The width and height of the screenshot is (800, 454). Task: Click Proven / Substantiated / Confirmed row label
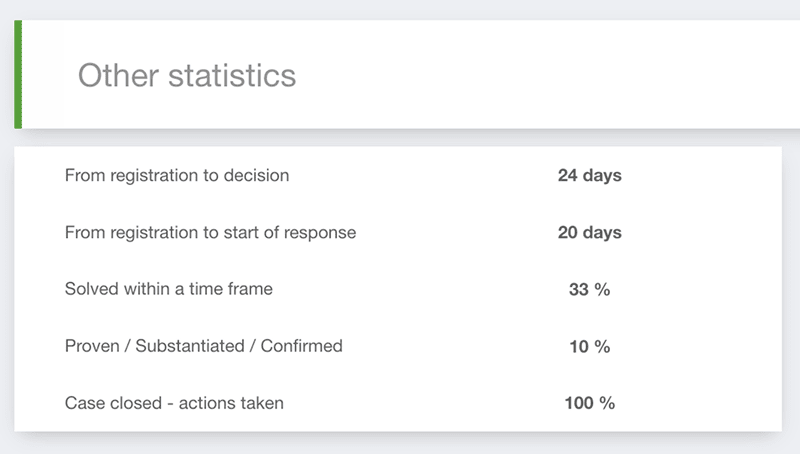[x=204, y=346]
